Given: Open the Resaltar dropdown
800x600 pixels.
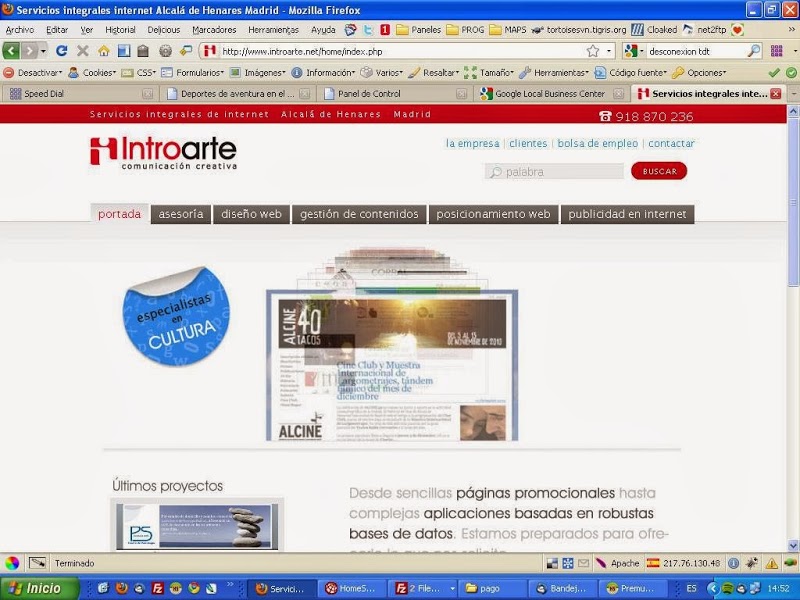Looking at the screenshot, I should click(434, 72).
